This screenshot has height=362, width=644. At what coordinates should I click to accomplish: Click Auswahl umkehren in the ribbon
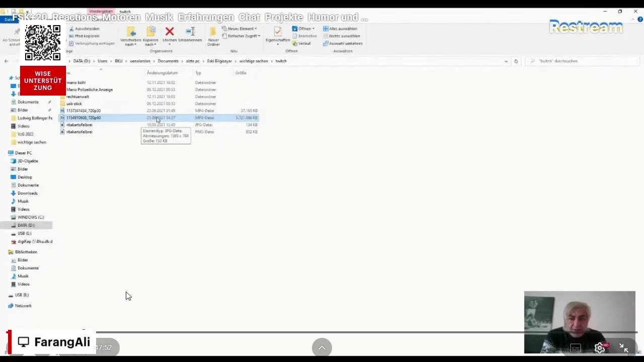coord(343,43)
